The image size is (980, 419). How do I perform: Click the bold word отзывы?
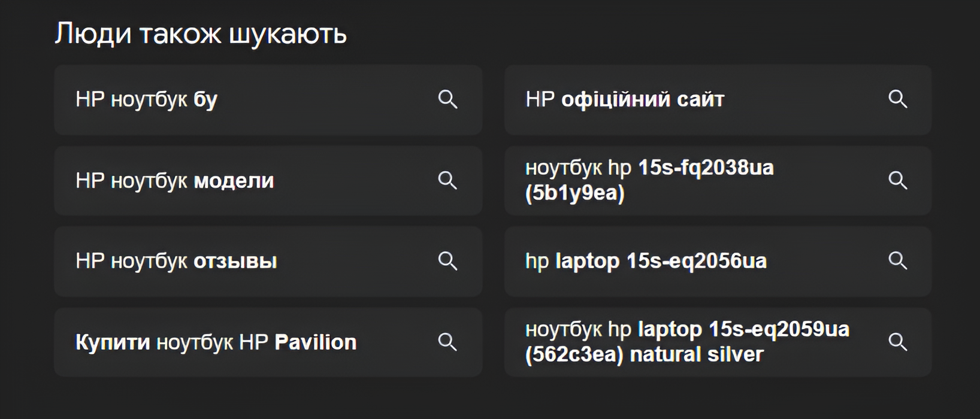(x=235, y=262)
